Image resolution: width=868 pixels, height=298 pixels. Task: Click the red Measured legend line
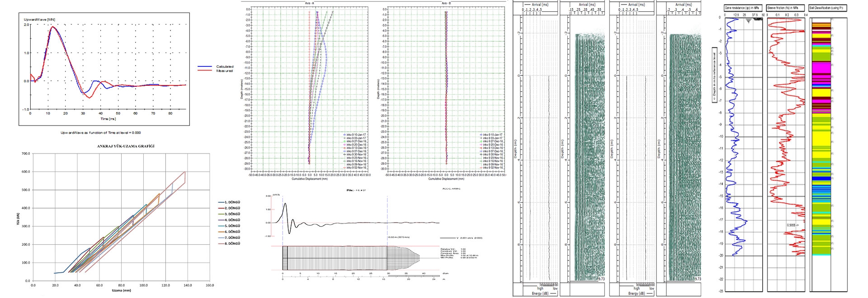coord(205,71)
